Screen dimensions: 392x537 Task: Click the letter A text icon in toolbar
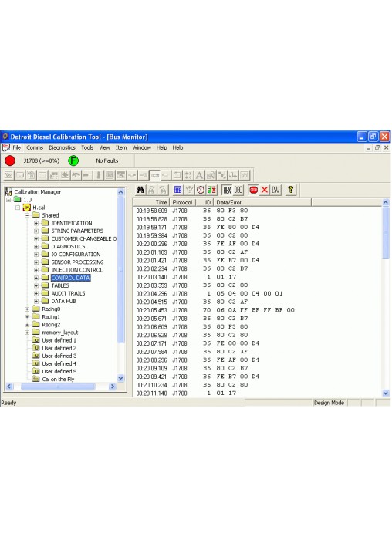(199, 175)
